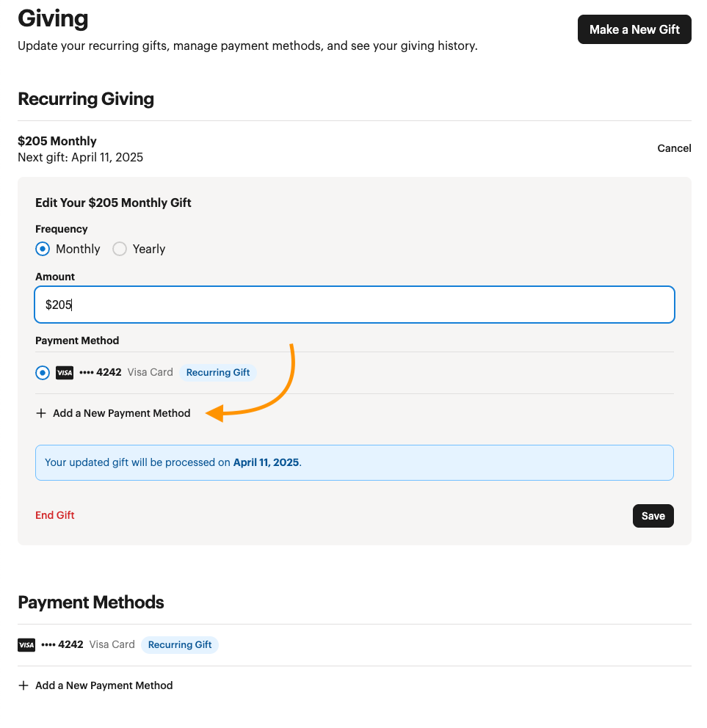Click the Recurring Gift badge next to Visa card
Viewport: 707px width, 728px height.
tap(217, 373)
